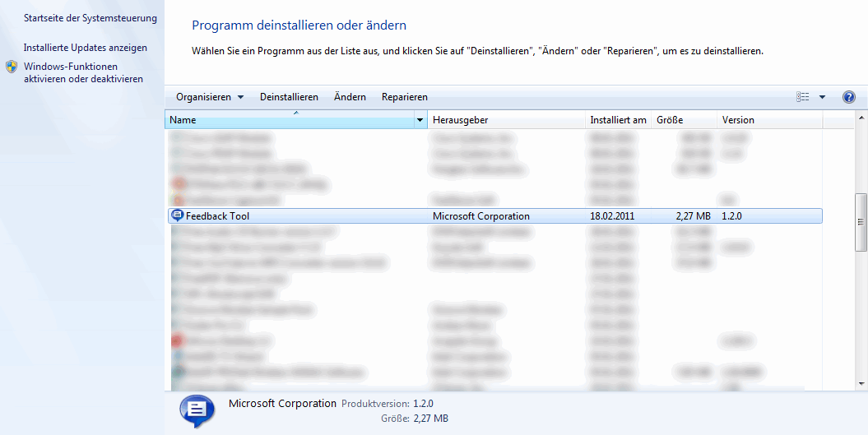Open the Organisieren dropdown menu
The image size is (868, 435).
210,97
